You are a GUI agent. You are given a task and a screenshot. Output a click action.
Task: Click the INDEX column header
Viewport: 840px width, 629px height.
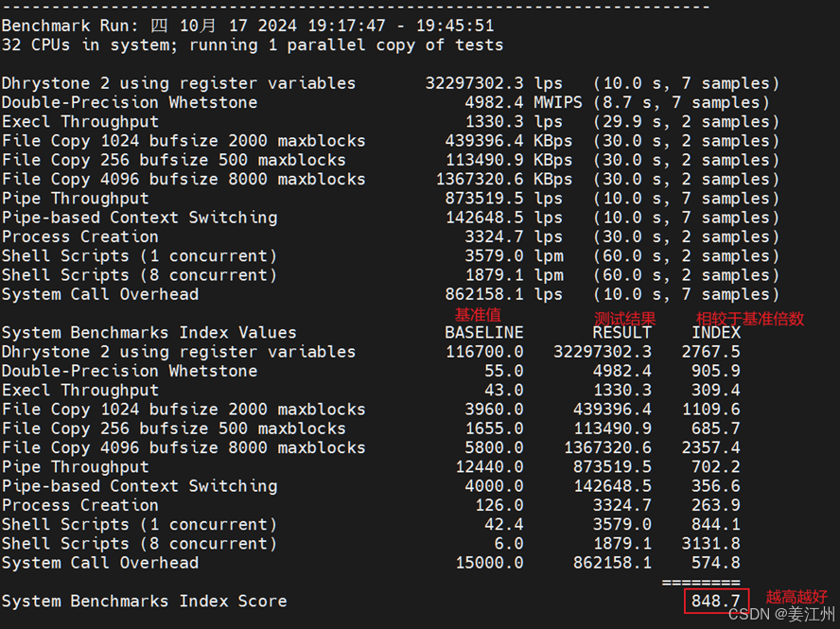coord(716,333)
